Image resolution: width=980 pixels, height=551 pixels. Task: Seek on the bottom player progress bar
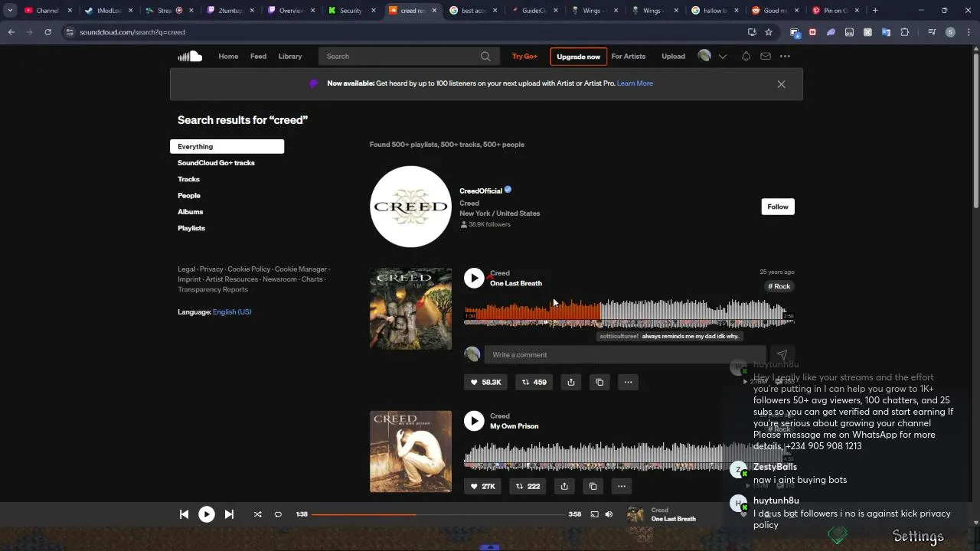coord(438,514)
